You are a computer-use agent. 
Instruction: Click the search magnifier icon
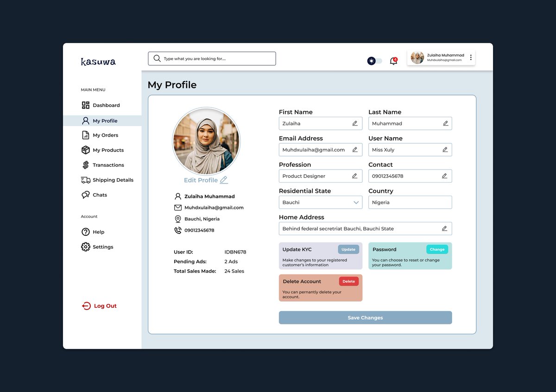click(x=157, y=58)
